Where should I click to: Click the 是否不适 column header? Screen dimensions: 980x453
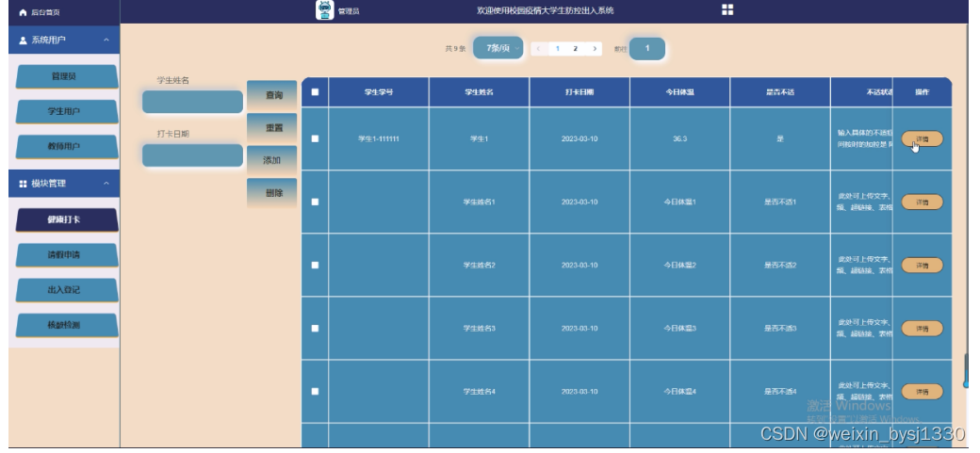click(780, 92)
